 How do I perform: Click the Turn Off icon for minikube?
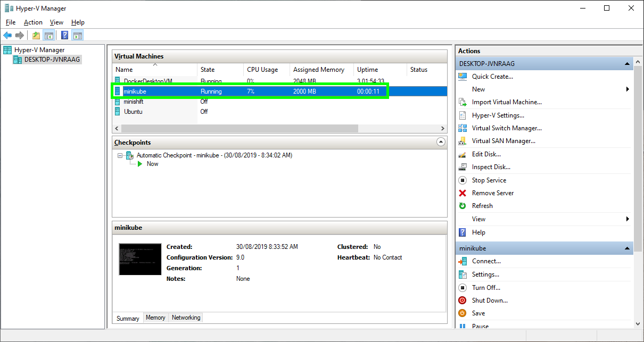pyautogui.click(x=463, y=288)
